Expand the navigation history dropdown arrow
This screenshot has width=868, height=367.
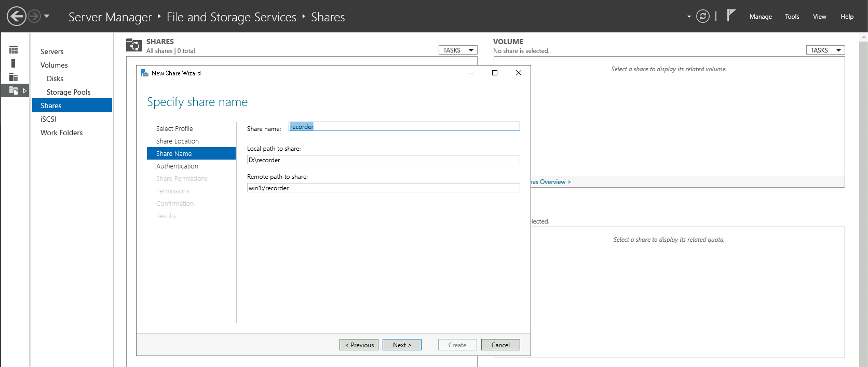(47, 16)
